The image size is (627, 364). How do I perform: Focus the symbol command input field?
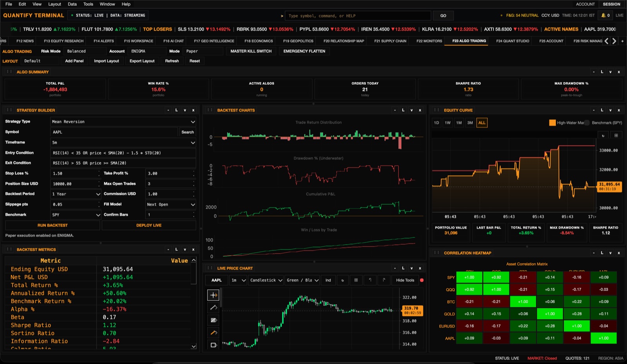click(x=358, y=16)
